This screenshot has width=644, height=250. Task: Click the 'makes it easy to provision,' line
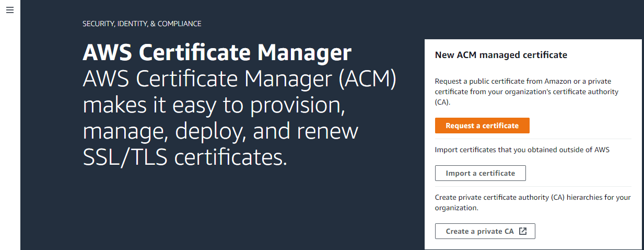(215, 105)
